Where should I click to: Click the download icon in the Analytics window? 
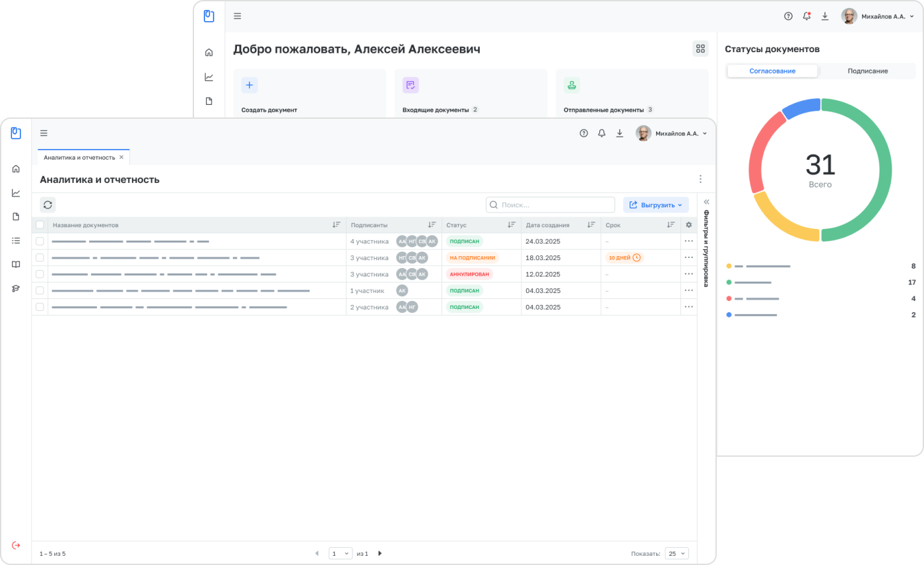[620, 133]
